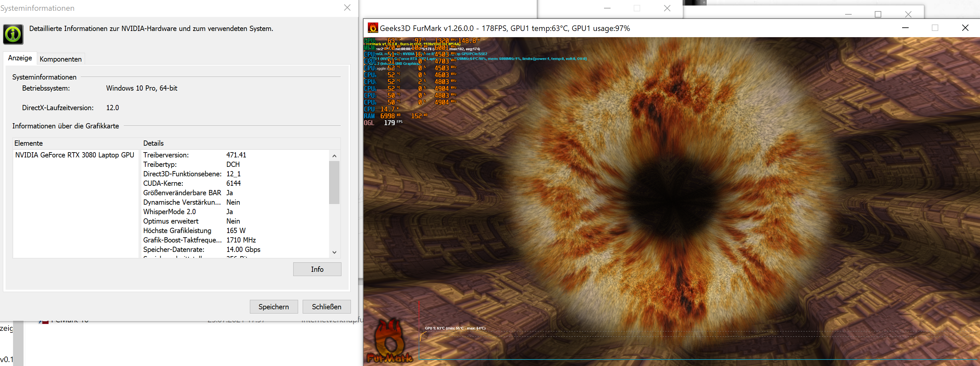Close the Geeks3D FurMark window
The width and height of the screenshot is (980, 366).
coord(965,28)
